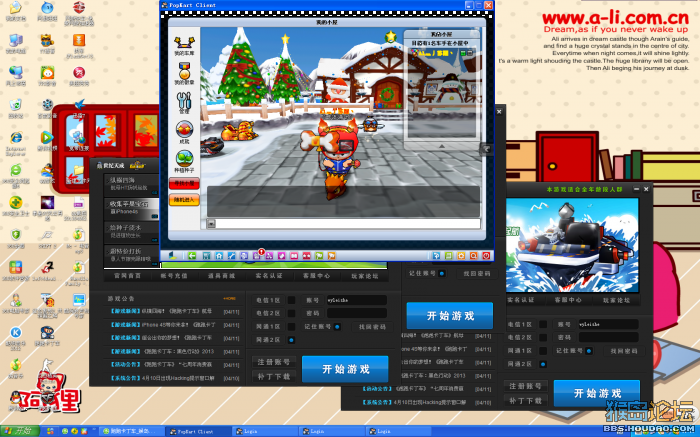Viewport: 700px width, 437px height.
Task: Open MORE link beside 游戏公告
Action: 229,299
